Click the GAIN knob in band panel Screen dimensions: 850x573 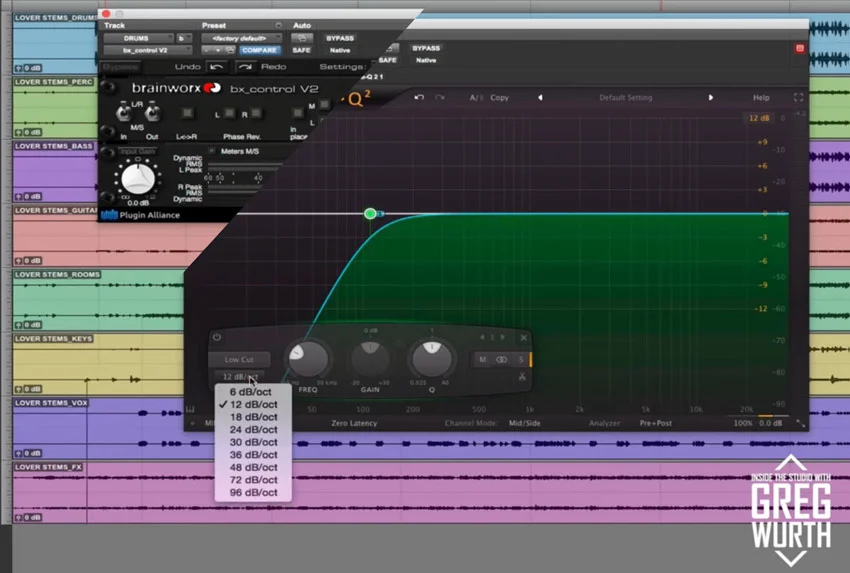(x=370, y=359)
